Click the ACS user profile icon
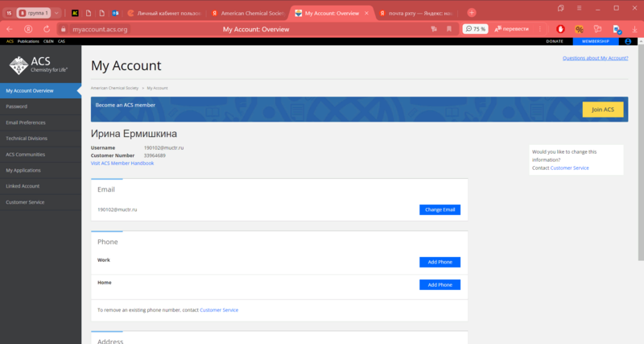 click(628, 41)
